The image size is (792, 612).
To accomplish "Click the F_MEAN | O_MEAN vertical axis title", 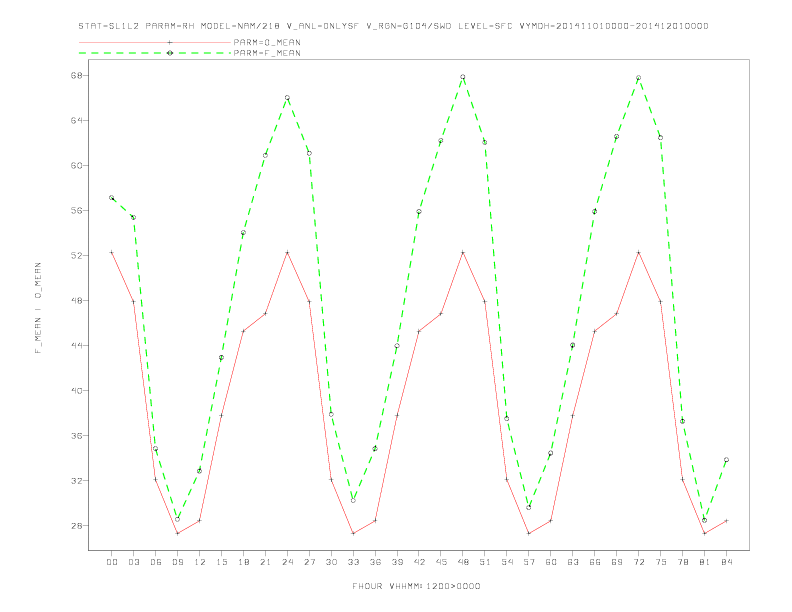I will pos(38,308).
